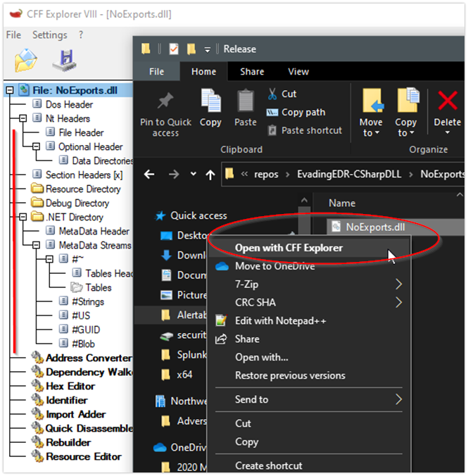
Task: Click the Name column header
Action: coord(342,203)
